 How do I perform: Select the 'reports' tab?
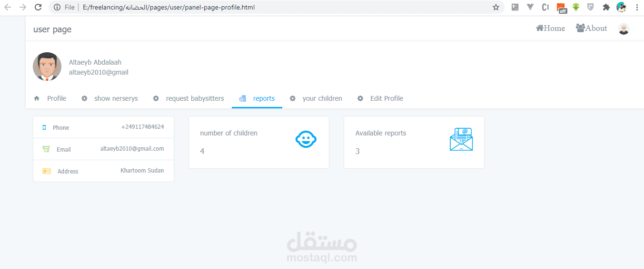click(x=257, y=98)
